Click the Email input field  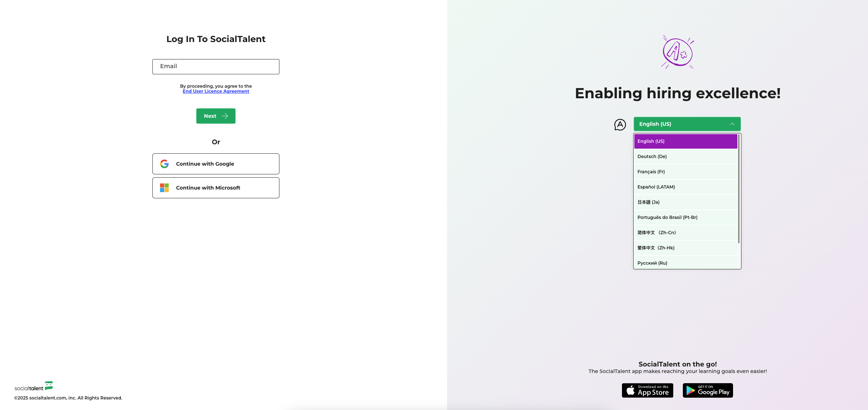click(x=216, y=66)
